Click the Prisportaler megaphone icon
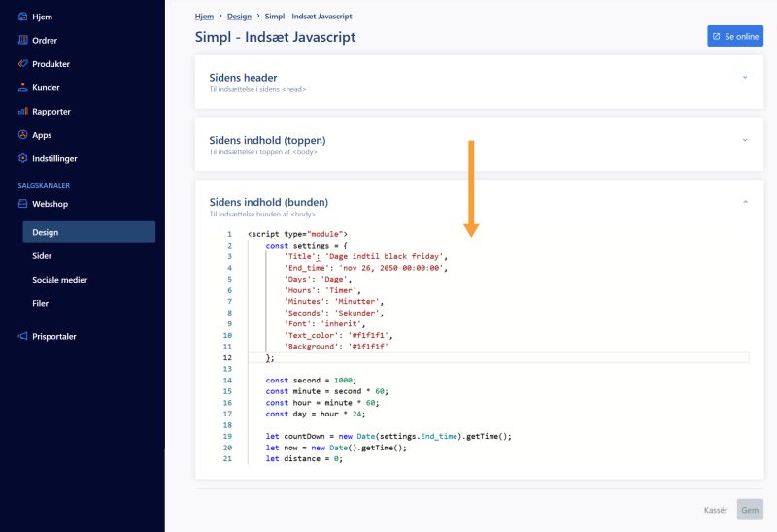The image size is (777, 532). tap(22, 336)
